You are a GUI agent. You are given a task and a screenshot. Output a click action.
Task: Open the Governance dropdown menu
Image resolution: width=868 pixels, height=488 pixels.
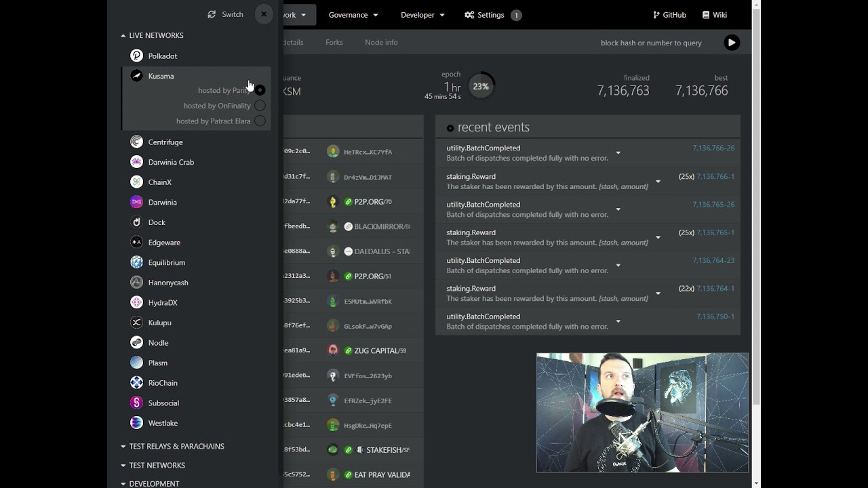(x=353, y=15)
